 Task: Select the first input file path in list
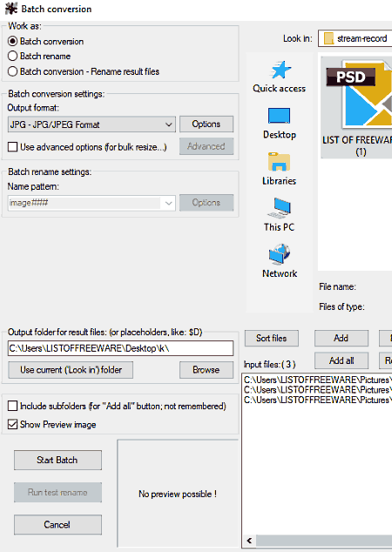[318, 380]
